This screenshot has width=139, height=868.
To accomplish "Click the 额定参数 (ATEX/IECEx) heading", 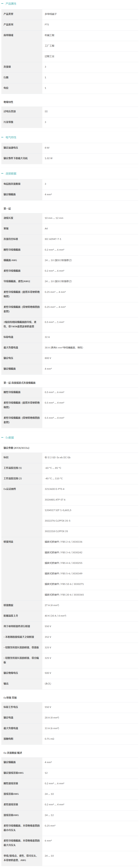I will 16,448.
